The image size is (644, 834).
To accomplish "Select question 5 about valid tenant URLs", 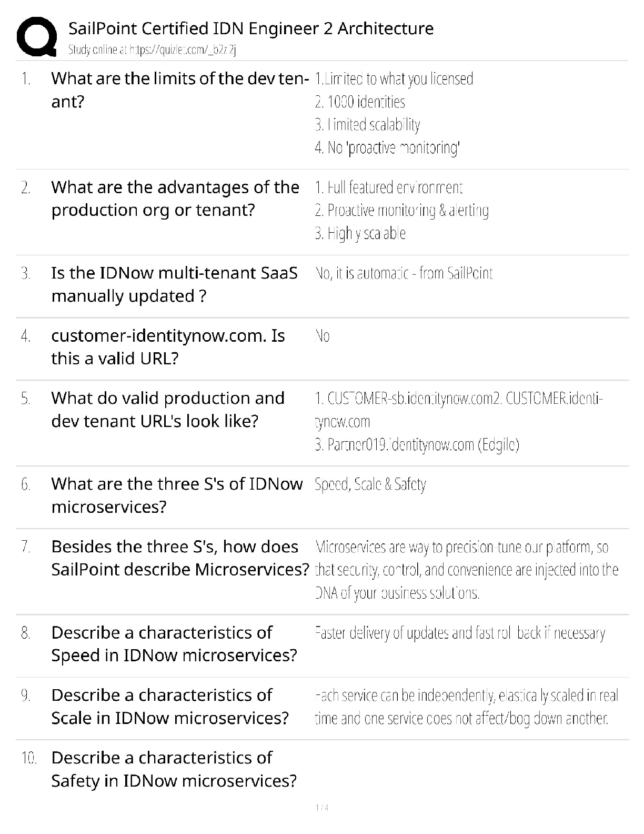I will pos(168,410).
